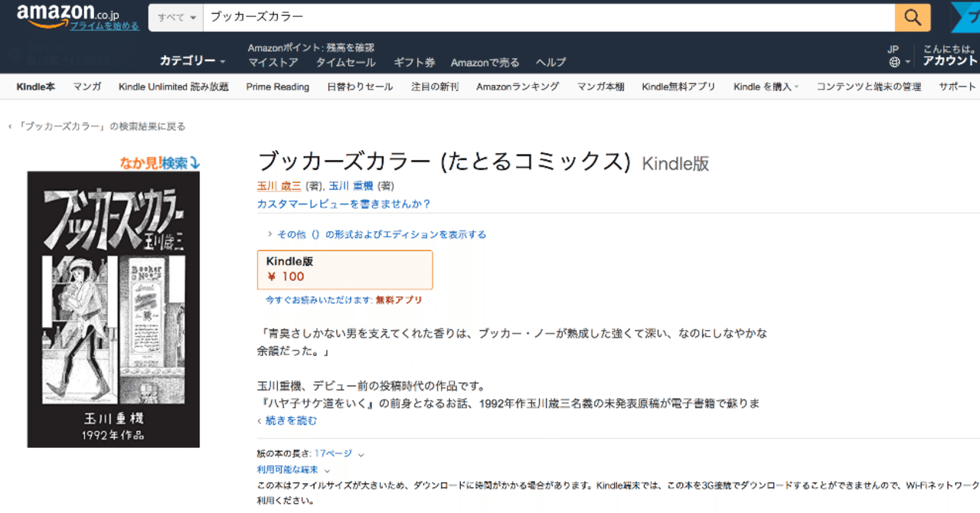Open the サポート tab
Viewport: 980px width, 513px height.
point(958,87)
